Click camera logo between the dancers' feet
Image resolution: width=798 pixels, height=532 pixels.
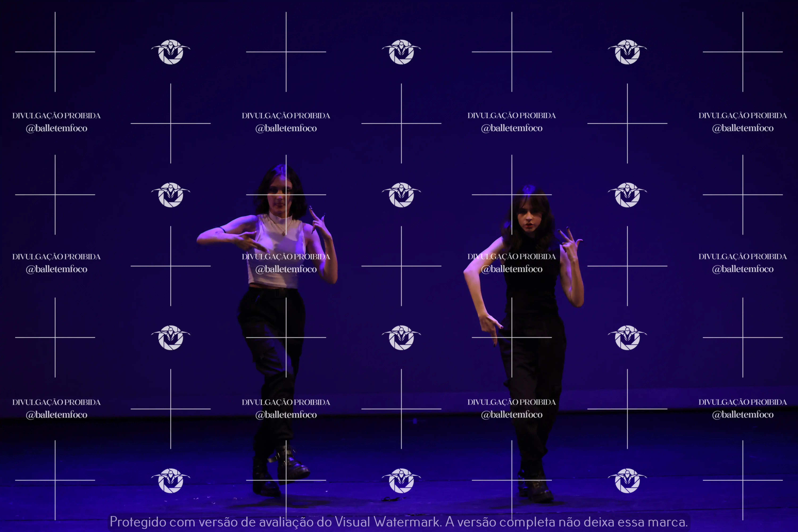pyautogui.click(x=401, y=480)
